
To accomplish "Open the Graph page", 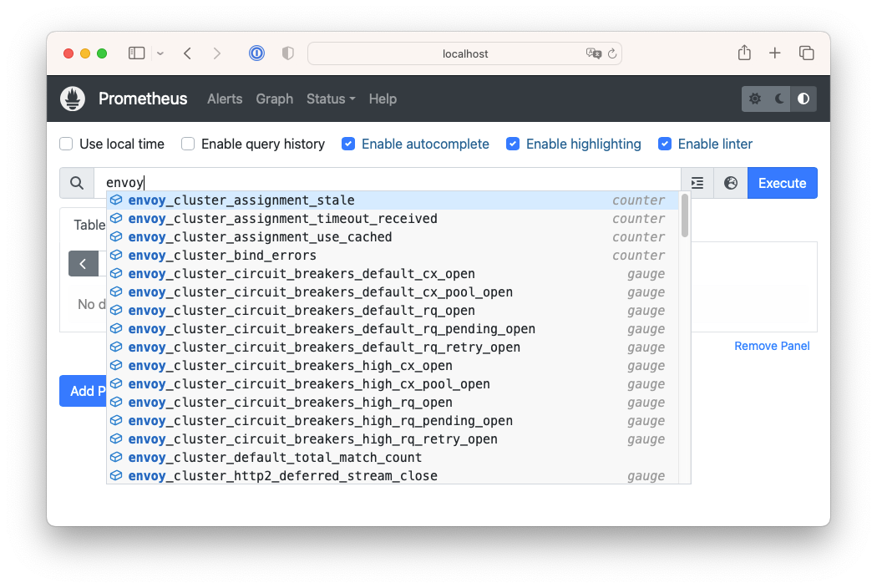I will pos(275,99).
